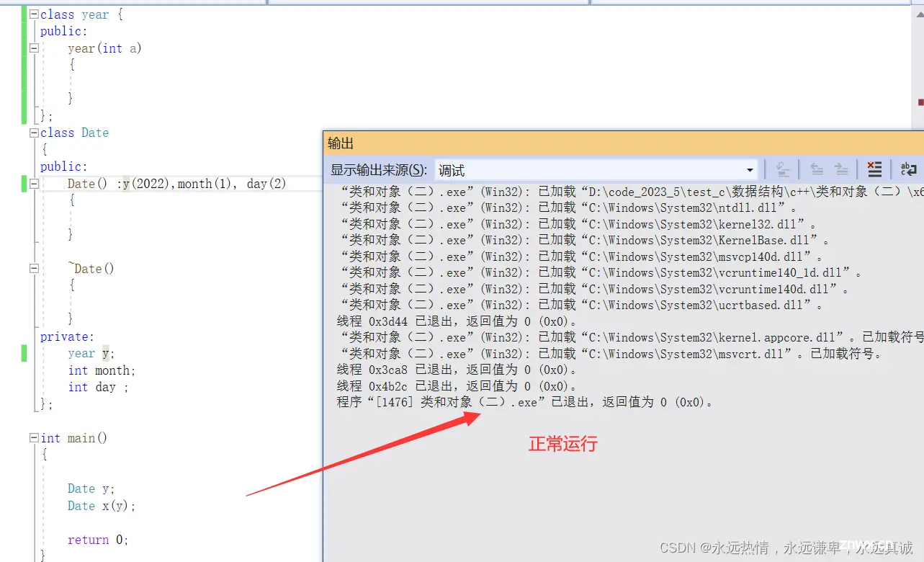Click the Go to Next Message icon
The width and height of the screenshot is (924, 562).
click(x=841, y=169)
